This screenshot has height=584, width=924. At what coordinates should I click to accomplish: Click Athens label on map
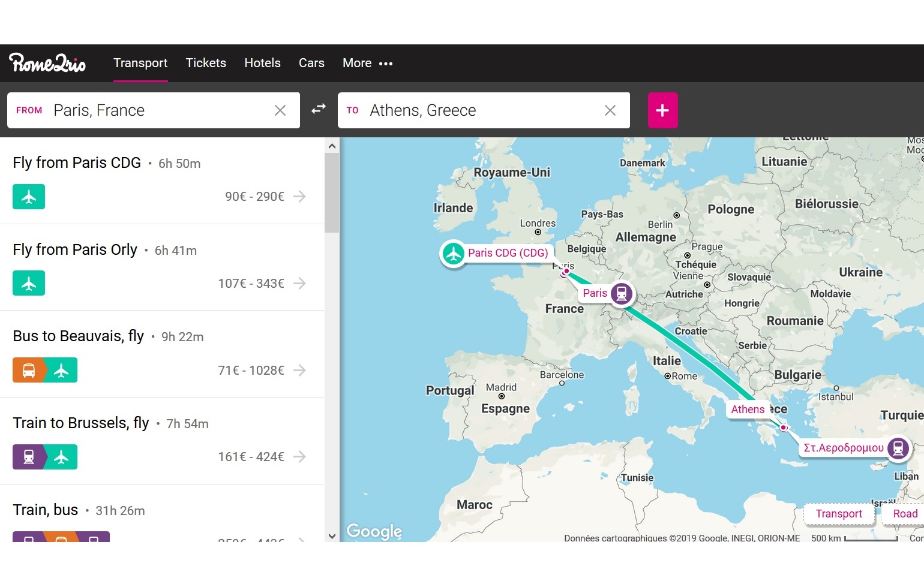pyautogui.click(x=748, y=410)
